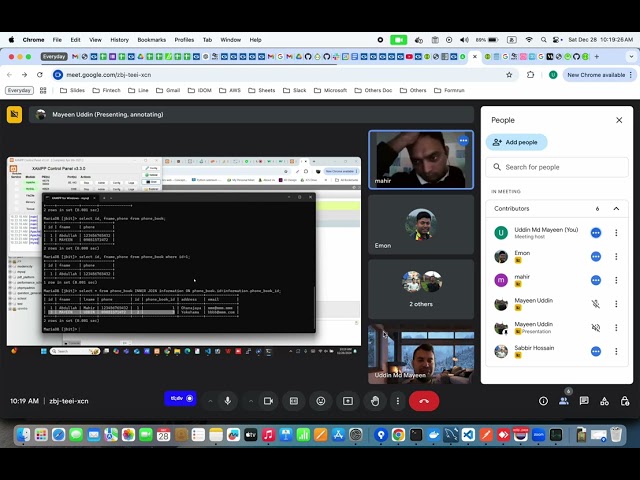Open the Slack bookmark folder

[x=294, y=90]
